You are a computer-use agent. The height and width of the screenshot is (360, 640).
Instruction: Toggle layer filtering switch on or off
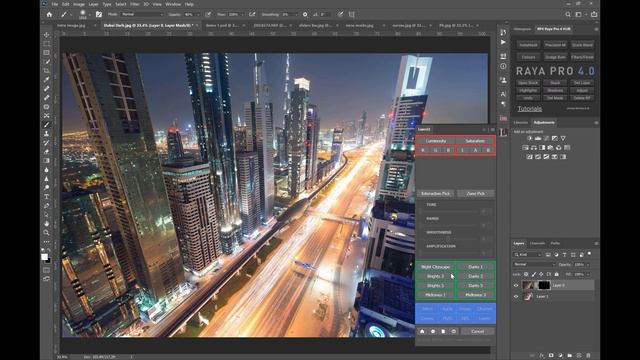click(x=589, y=254)
